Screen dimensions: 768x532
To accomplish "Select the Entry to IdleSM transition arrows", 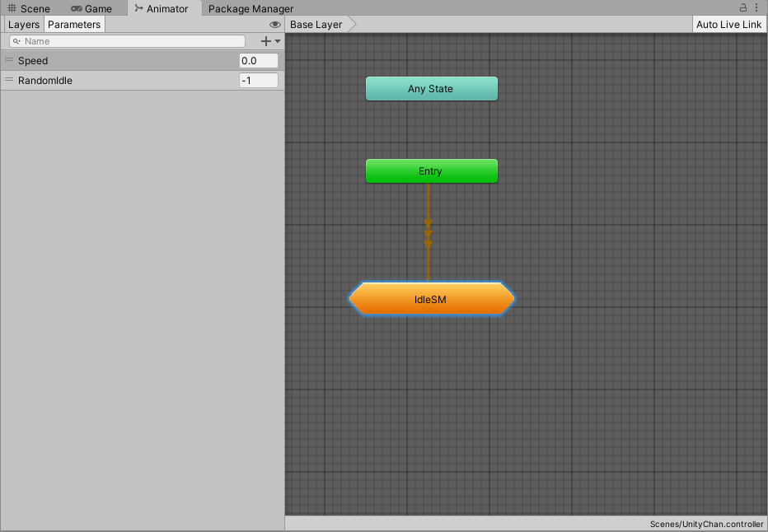I will click(428, 234).
